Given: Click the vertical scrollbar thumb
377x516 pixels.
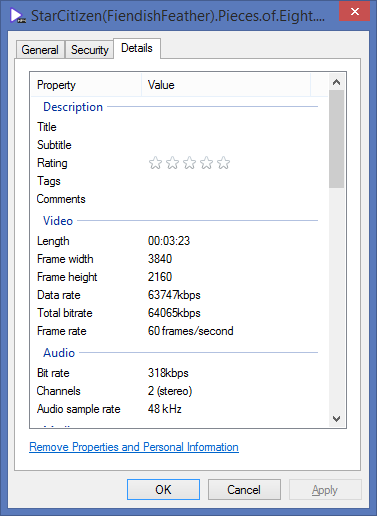Looking at the screenshot, I should (336, 138).
